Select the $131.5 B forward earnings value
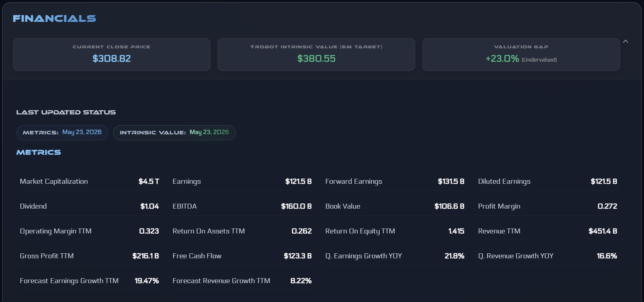 451,181
